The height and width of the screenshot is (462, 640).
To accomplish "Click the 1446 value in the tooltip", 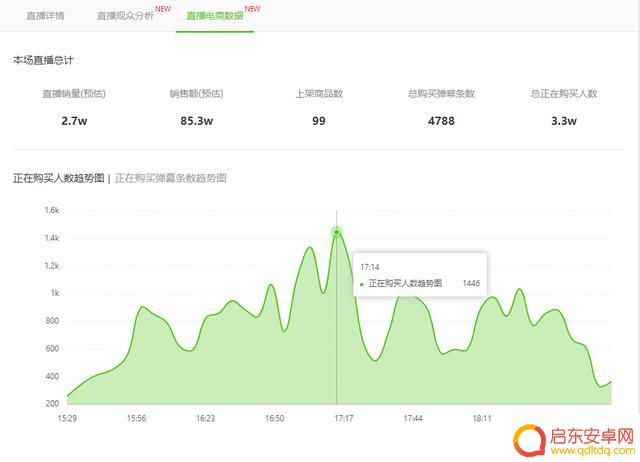I will pos(471,283).
